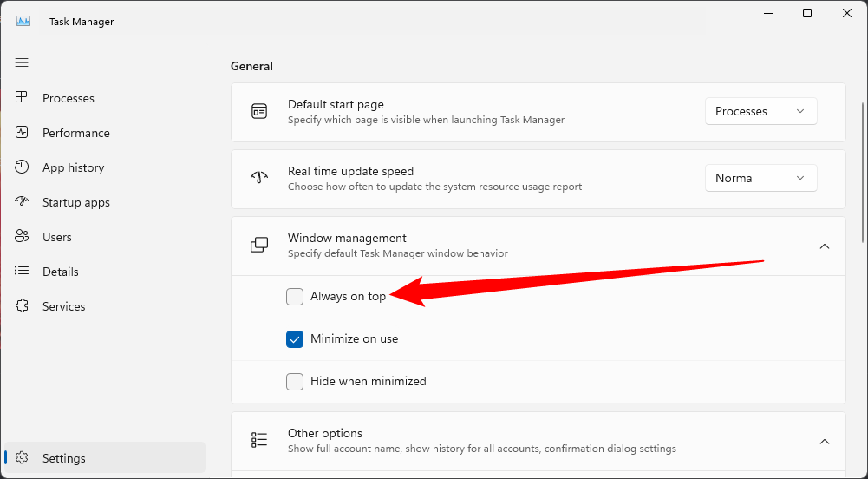Click the Processes grid icon in sidebar
Screen dimensions: 868x479
(x=22, y=97)
